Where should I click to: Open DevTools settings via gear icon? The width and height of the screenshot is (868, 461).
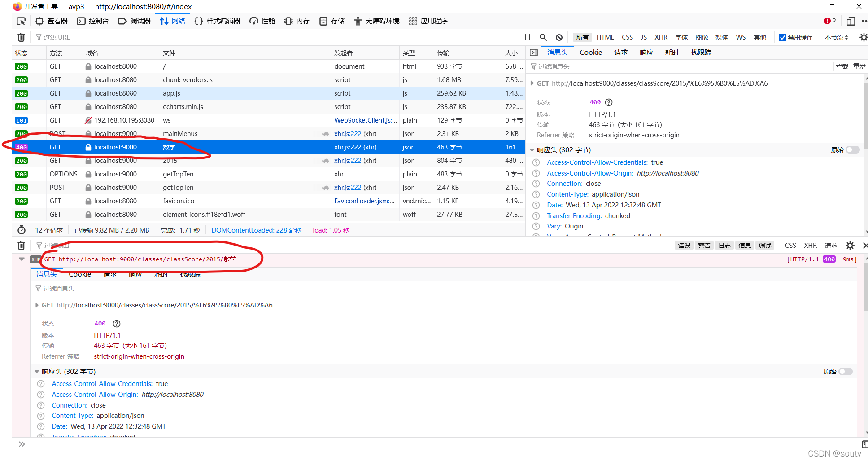click(x=864, y=37)
